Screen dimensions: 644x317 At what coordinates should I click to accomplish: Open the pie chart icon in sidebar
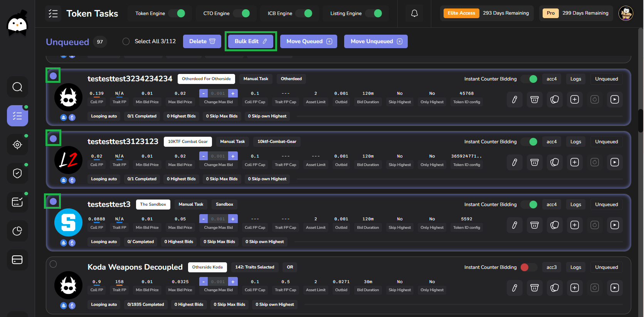point(17,231)
